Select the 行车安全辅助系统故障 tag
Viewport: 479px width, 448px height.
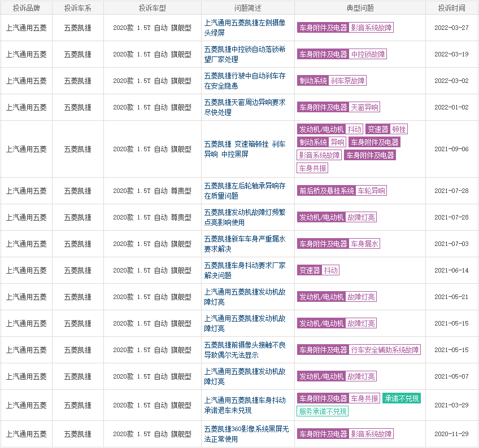(385, 350)
